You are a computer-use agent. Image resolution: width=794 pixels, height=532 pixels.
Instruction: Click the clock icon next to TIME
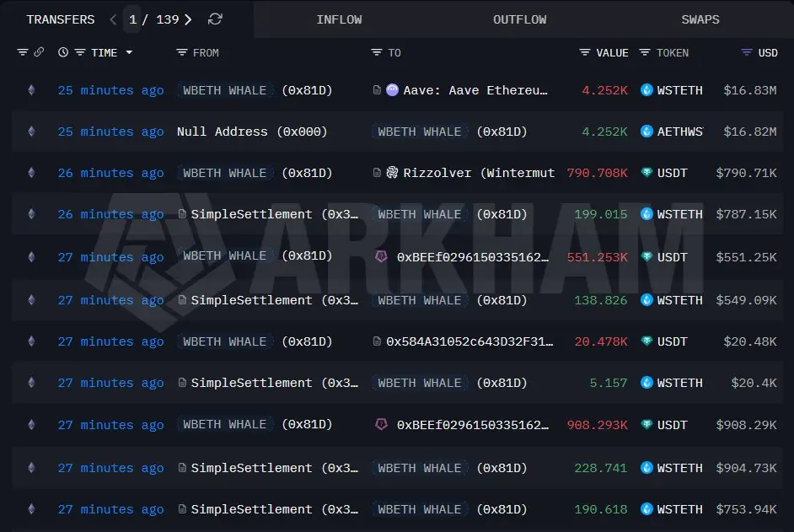click(x=63, y=52)
